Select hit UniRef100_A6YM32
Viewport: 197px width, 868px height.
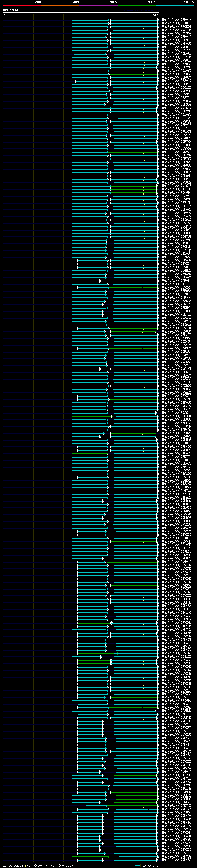click(177, 64)
